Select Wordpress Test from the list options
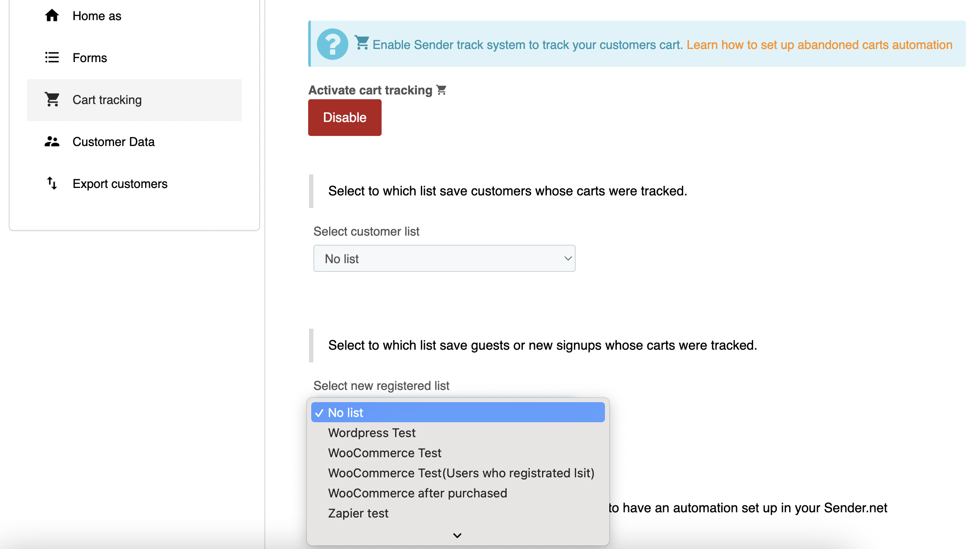The height and width of the screenshot is (549, 980). tap(372, 433)
